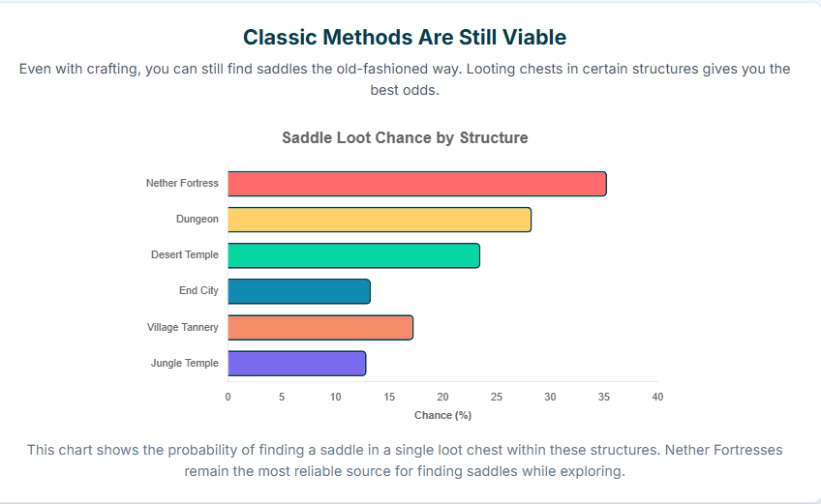Click the "Classic Methods Are Still Viable" heading
821x504 pixels.
coord(405,38)
